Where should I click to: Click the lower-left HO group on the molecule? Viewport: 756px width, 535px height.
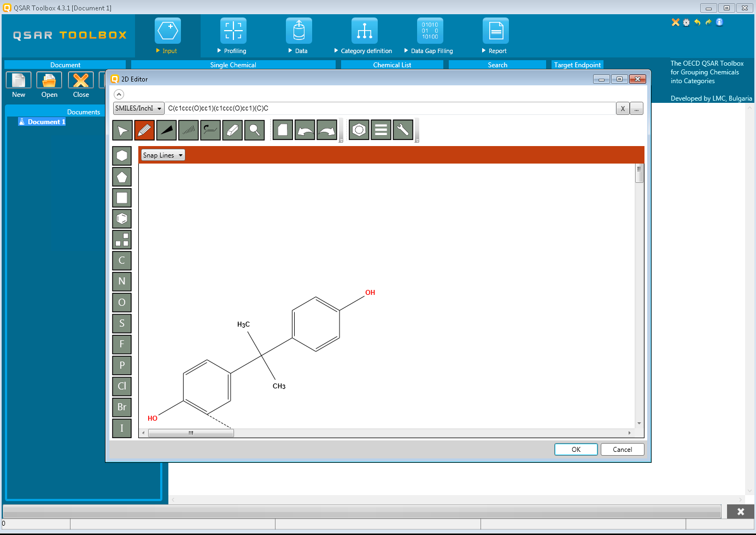153,418
